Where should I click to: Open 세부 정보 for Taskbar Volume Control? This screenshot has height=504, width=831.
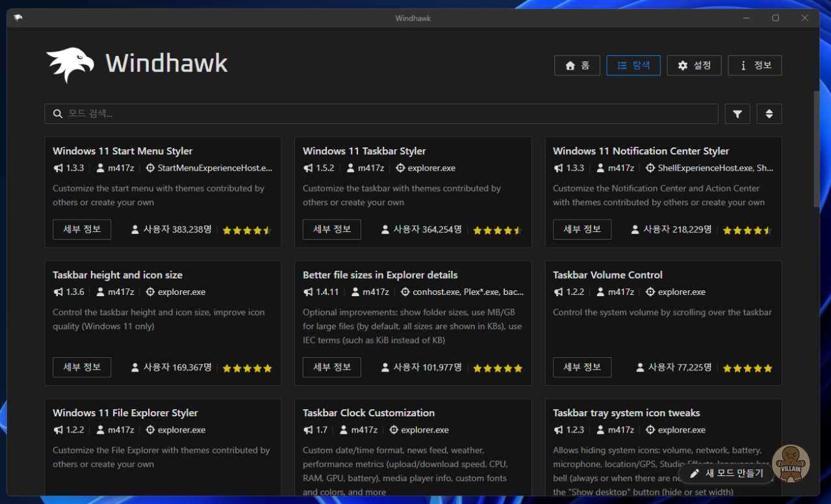(582, 367)
